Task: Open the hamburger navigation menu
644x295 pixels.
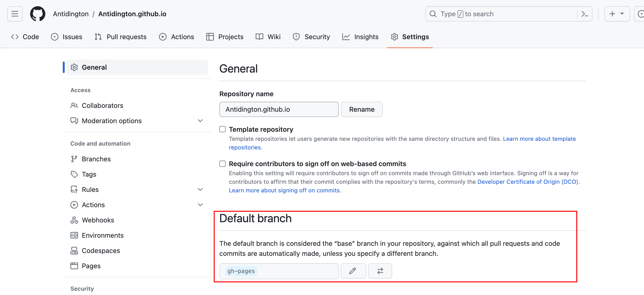Action: click(x=15, y=14)
